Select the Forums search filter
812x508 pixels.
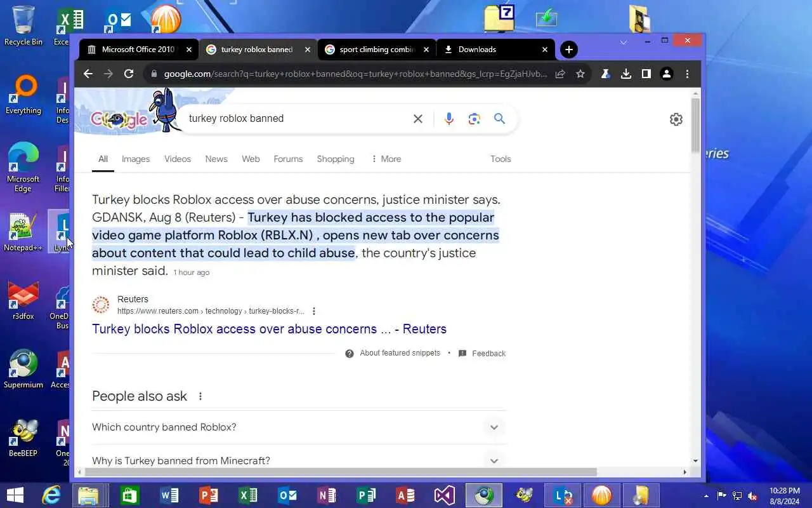[x=288, y=159]
